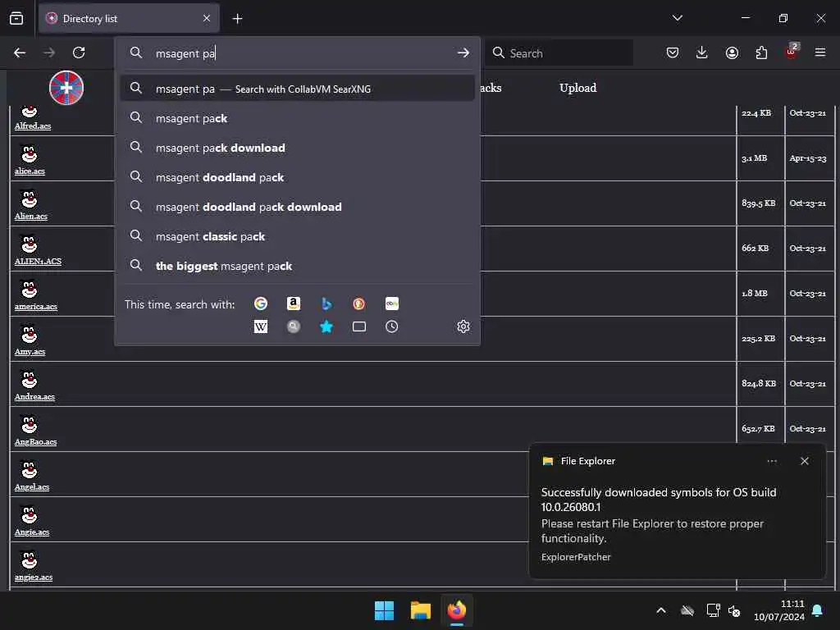Open the Windows Start button

(x=384, y=610)
